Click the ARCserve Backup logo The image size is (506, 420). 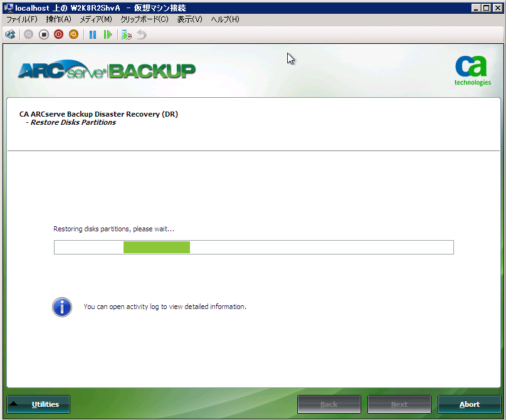pos(107,70)
